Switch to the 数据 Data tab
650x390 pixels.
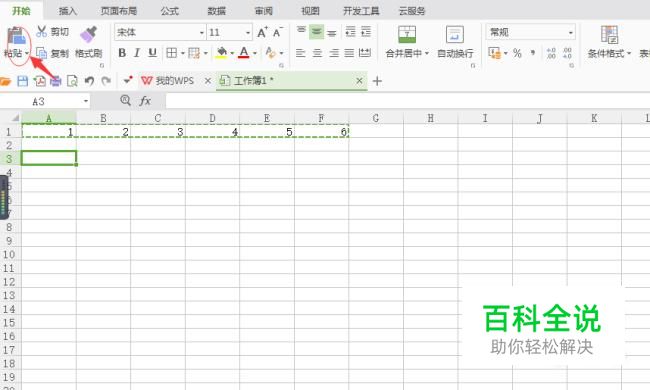[216, 11]
